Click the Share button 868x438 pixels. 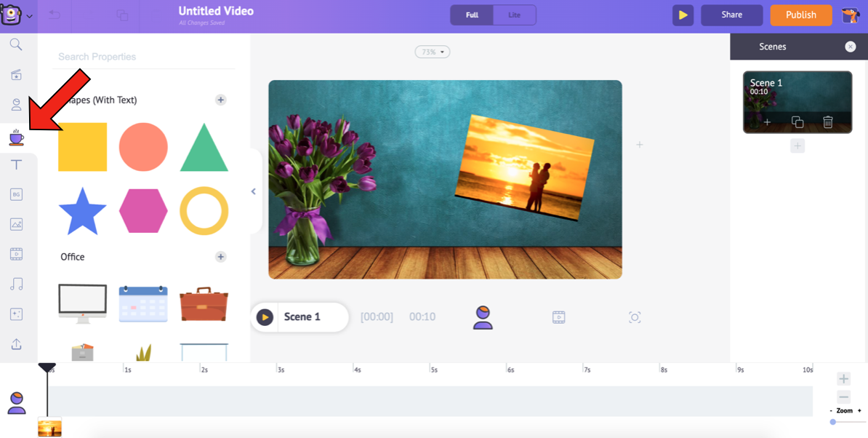tap(731, 15)
